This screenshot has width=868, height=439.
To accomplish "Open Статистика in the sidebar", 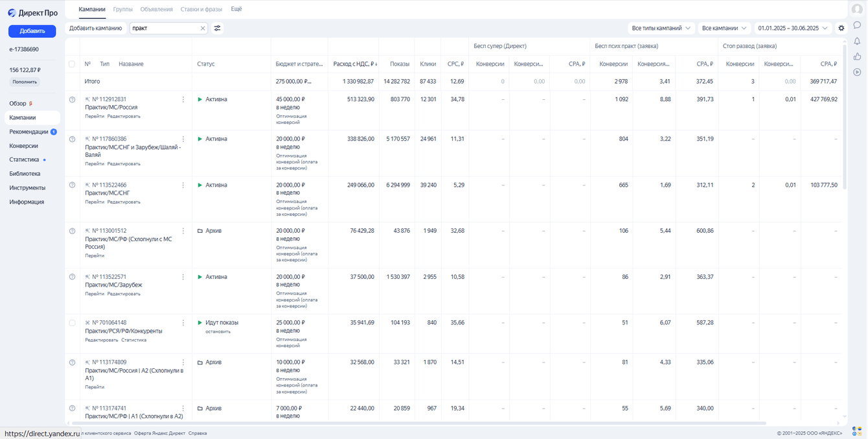I will (x=24, y=160).
